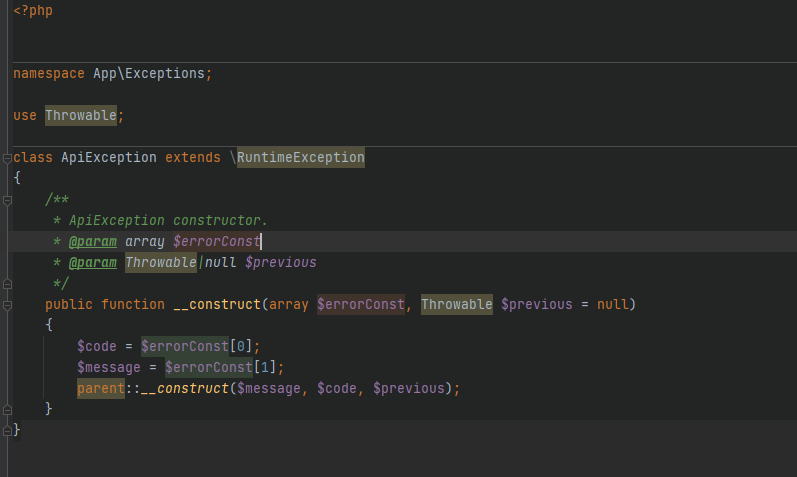Click $previous in the docblock
797x477 pixels.
[x=281, y=263]
